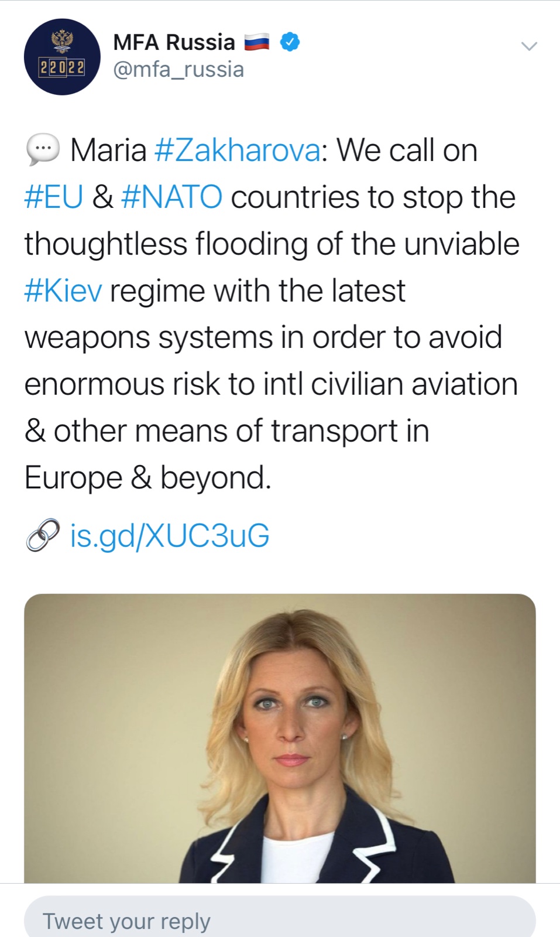Click the MFA Russia display name

[174, 42]
